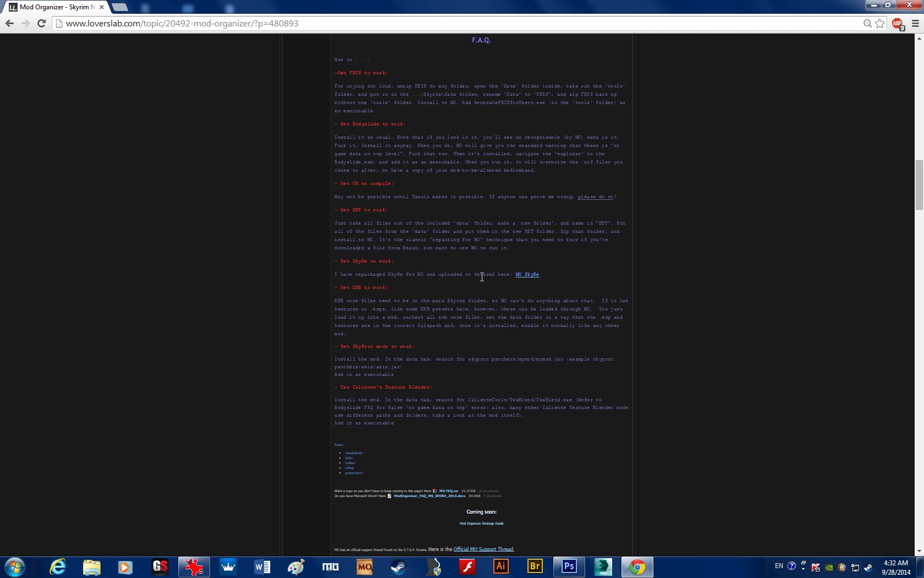The image size is (924, 578).
Task: Click the page vertical scrollbar thumb
Action: point(919,184)
